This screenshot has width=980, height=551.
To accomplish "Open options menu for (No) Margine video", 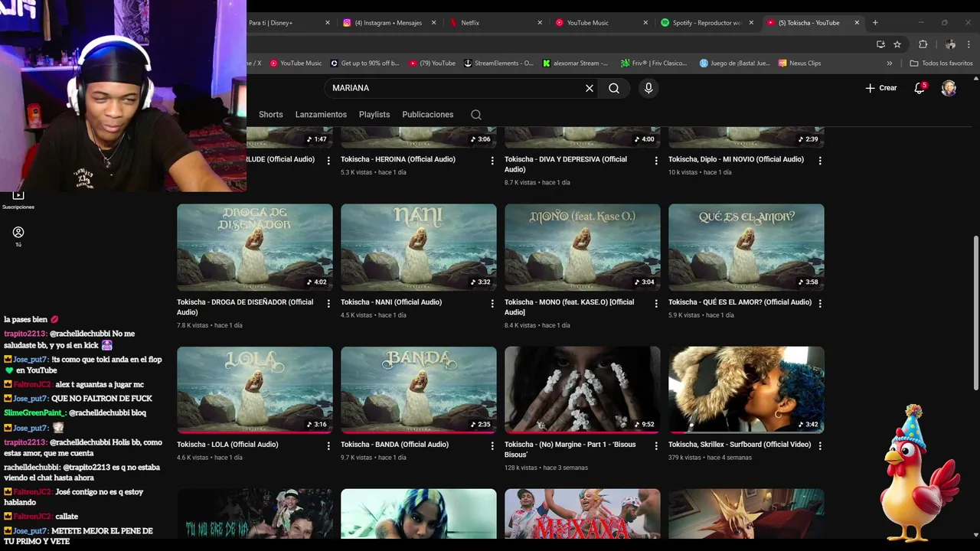I will 656,446.
